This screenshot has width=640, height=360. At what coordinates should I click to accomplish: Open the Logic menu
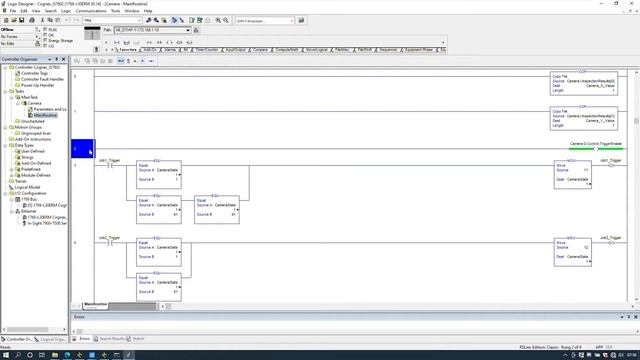point(66,11)
